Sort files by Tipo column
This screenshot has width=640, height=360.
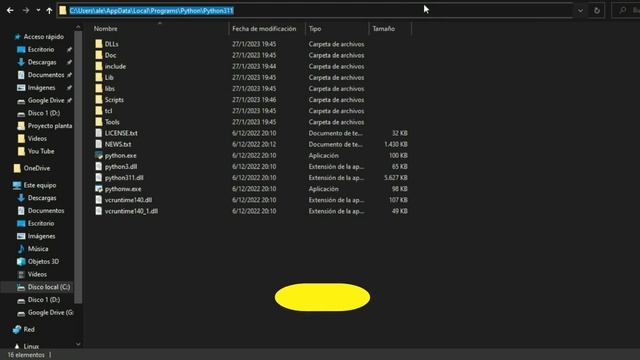point(315,29)
